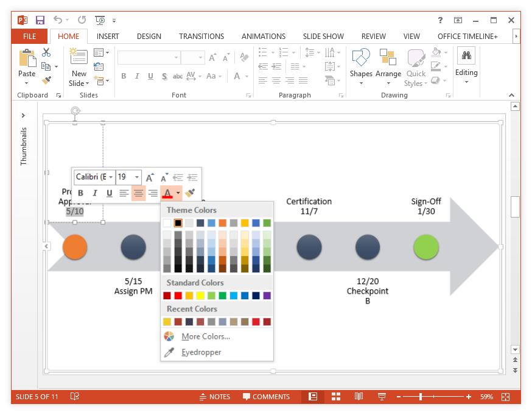Click Next Slide double arrow in scrollbar

click(515, 370)
